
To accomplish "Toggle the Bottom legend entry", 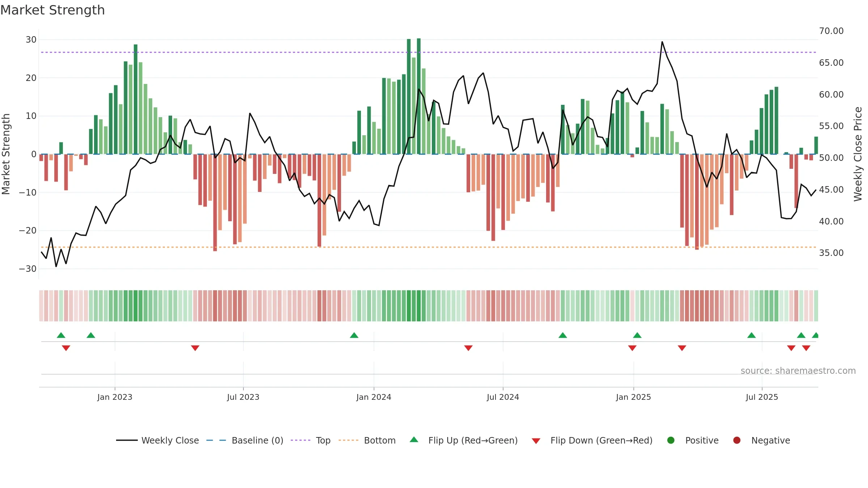I will point(367,440).
